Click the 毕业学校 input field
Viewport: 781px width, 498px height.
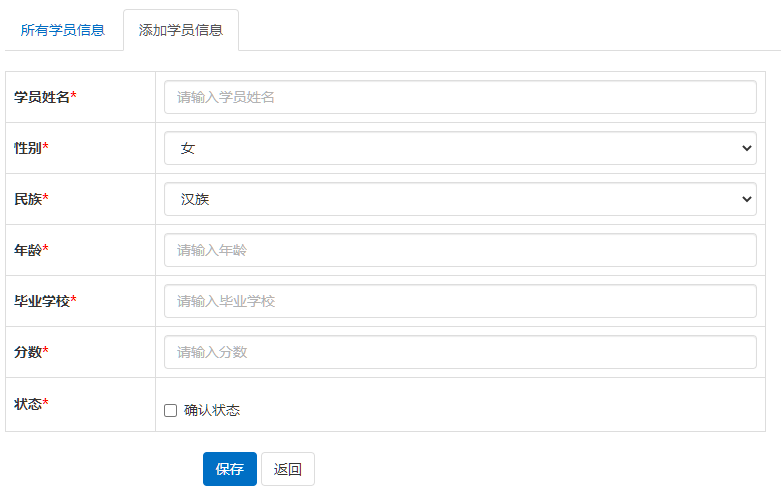pos(460,301)
